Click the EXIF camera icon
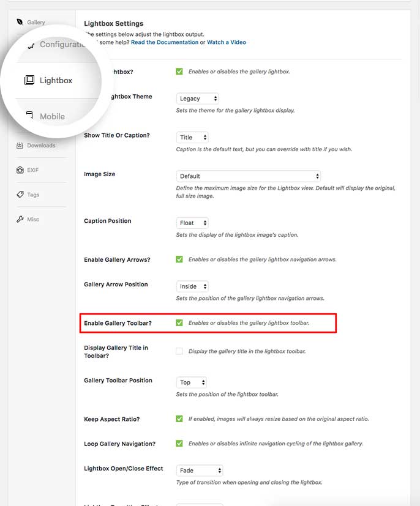420x506 pixels. (20, 170)
